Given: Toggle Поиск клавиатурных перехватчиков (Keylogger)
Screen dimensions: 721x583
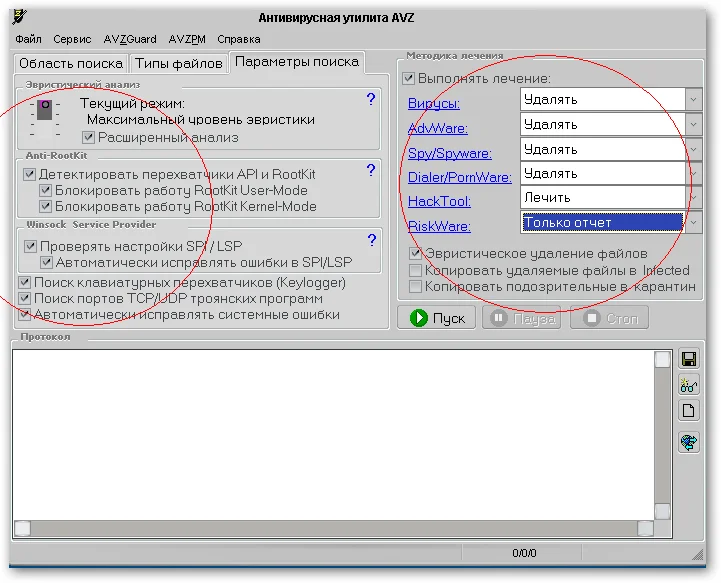Looking at the screenshot, I should [24, 282].
